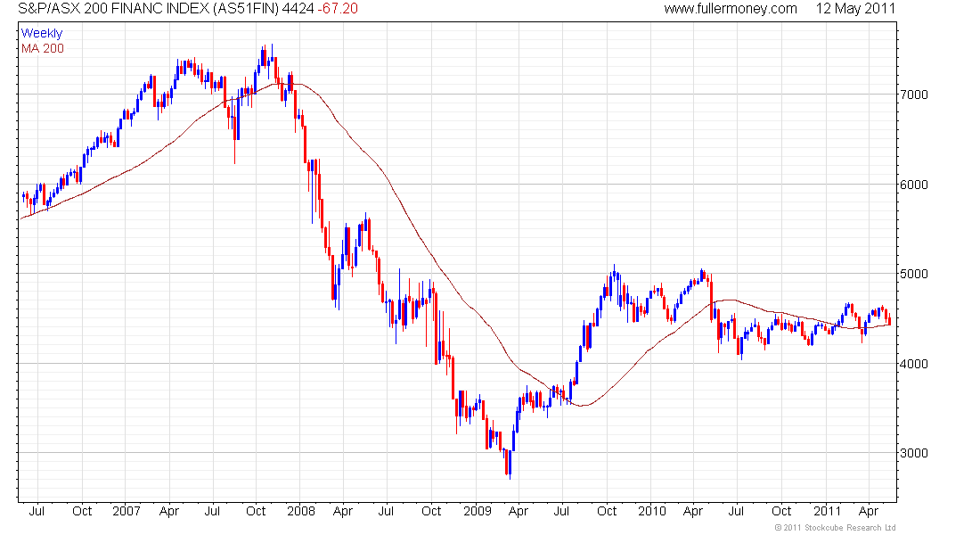Click the index value 4424
980x535 pixels.
coord(298,9)
